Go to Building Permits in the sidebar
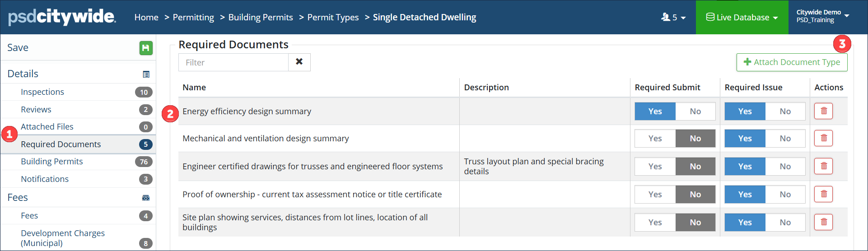868x251 pixels. tap(52, 162)
